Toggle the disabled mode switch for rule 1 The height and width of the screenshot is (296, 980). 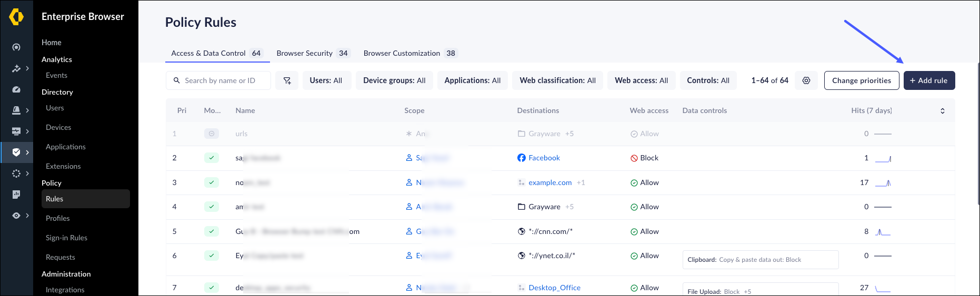(211, 134)
